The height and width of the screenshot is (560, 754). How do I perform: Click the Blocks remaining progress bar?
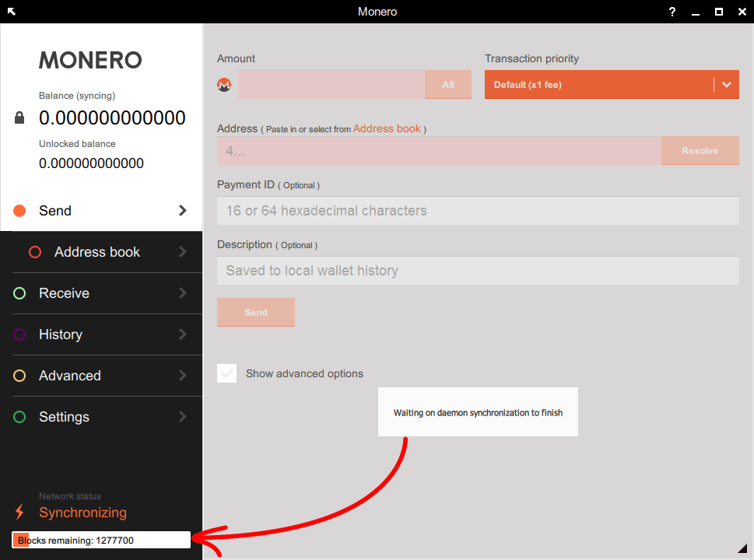click(101, 540)
